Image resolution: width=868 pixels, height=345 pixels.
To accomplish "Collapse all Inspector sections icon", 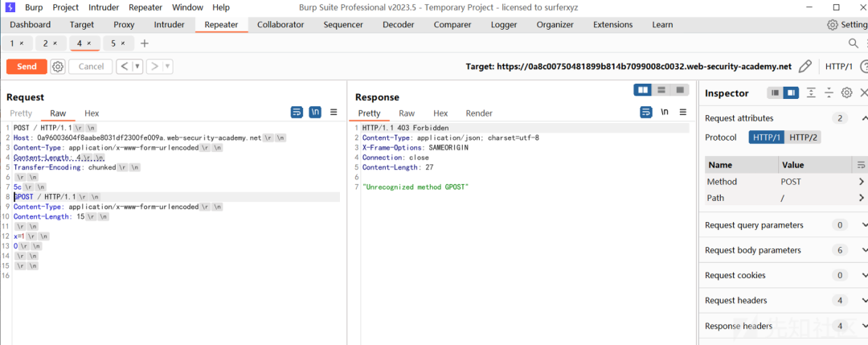I will (829, 93).
